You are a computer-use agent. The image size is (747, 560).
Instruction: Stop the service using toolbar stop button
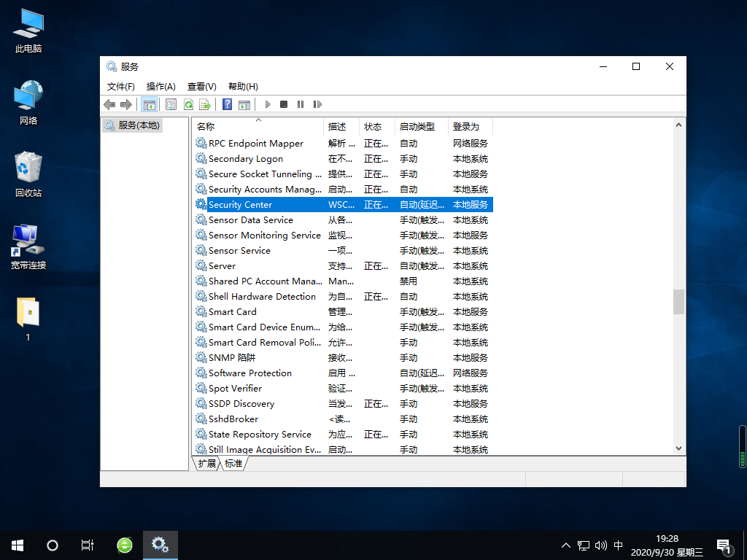(x=284, y=104)
